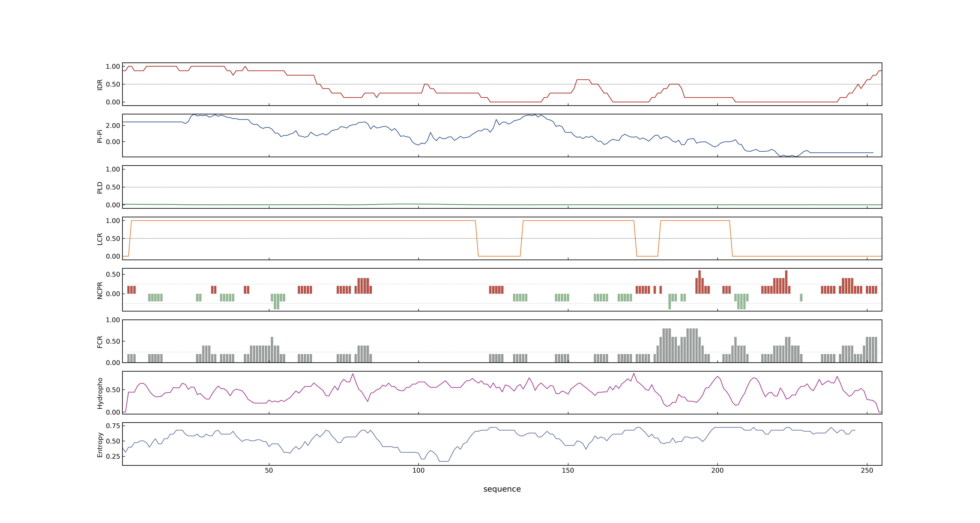The image size is (980, 523).
Task: Click the x-axis tick label 150
Action: pyautogui.click(x=568, y=470)
